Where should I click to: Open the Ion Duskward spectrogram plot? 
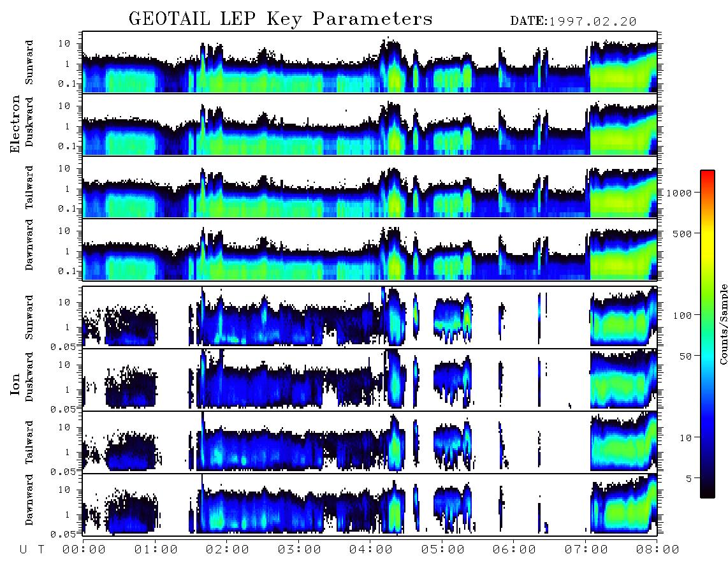pos(370,379)
